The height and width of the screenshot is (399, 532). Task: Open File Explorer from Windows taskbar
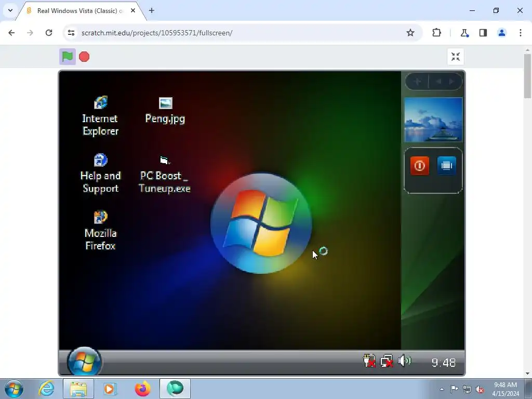(x=78, y=389)
